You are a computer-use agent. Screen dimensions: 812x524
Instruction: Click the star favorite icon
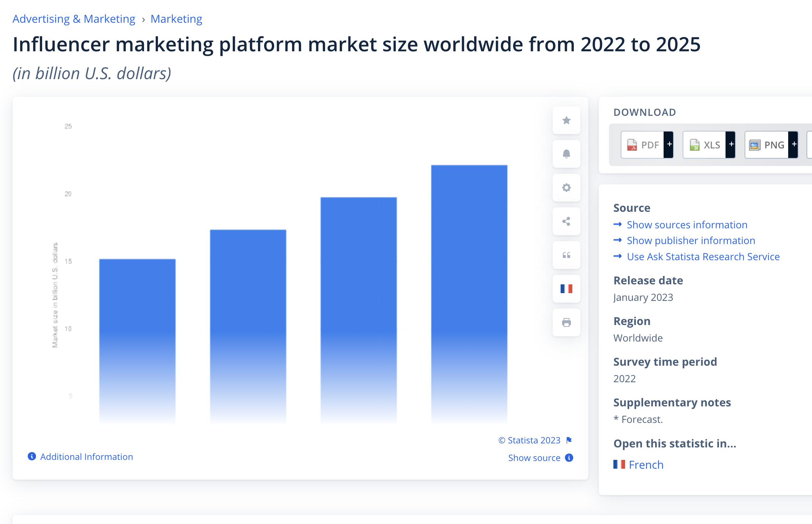(566, 120)
